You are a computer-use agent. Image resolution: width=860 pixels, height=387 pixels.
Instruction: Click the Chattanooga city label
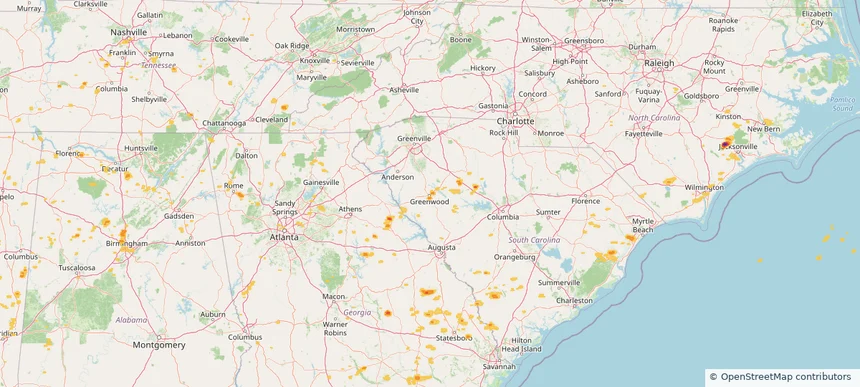[224, 123]
